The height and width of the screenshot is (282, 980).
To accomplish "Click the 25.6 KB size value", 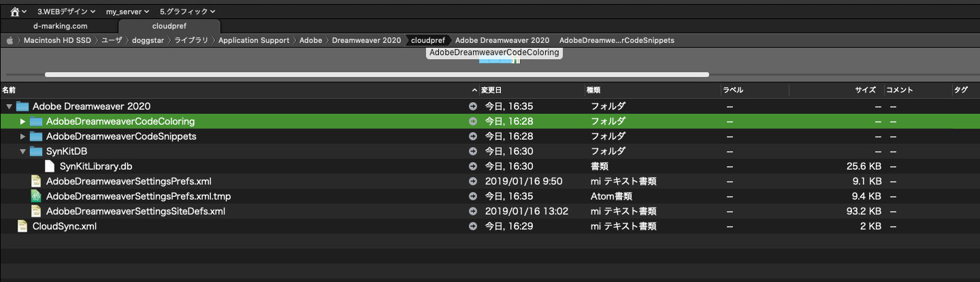I will click(864, 166).
